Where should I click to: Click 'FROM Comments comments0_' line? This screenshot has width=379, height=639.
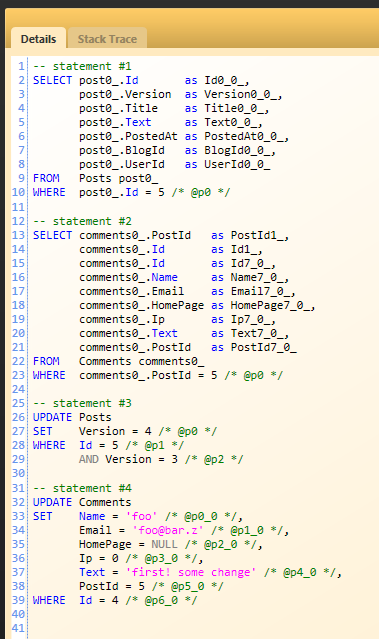coord(119,361)
